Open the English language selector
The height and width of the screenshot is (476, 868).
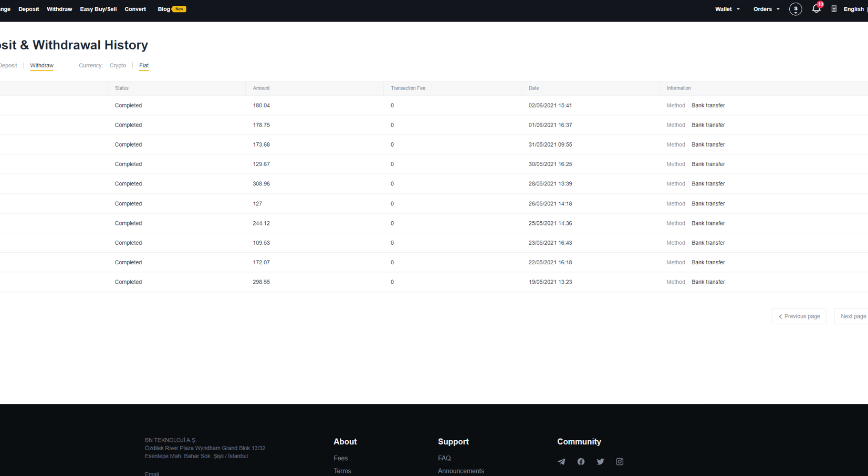[x=853, y=9]
